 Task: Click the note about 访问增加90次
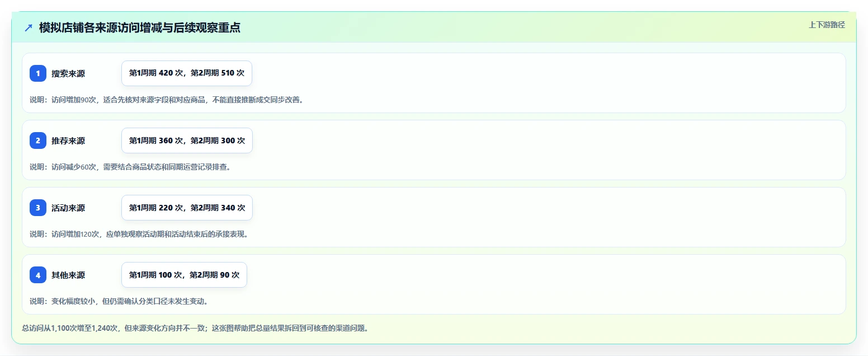pos(166,100)
